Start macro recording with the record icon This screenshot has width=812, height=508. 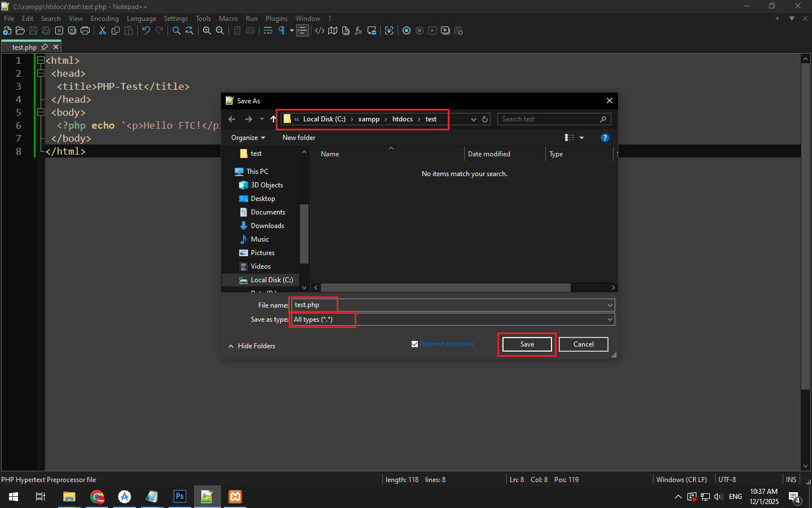coord(407,31)
